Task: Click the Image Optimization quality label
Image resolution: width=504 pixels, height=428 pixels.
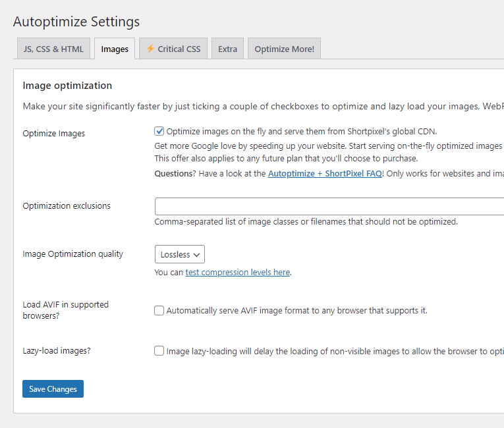Action: point(73,254)
